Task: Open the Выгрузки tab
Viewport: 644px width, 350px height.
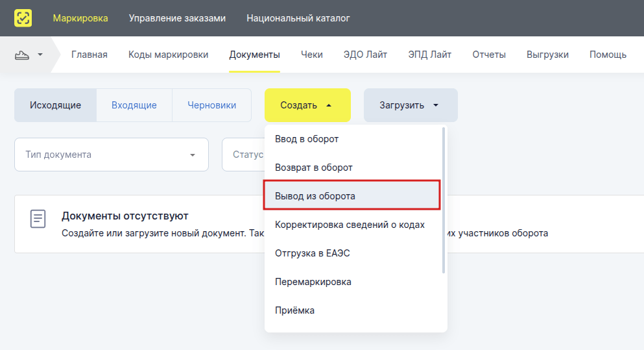Action: click(x=547, y=55)
